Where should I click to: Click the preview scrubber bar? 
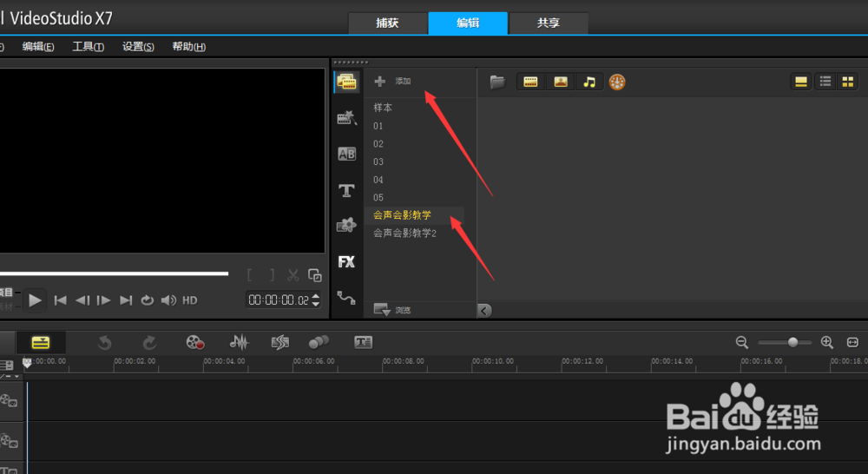(114, 273)
